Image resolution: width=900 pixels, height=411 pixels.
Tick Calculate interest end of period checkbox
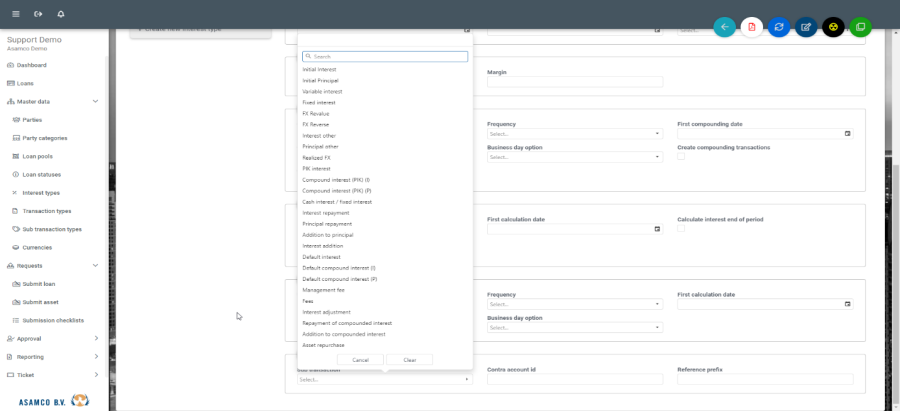(x=681, y=229)
